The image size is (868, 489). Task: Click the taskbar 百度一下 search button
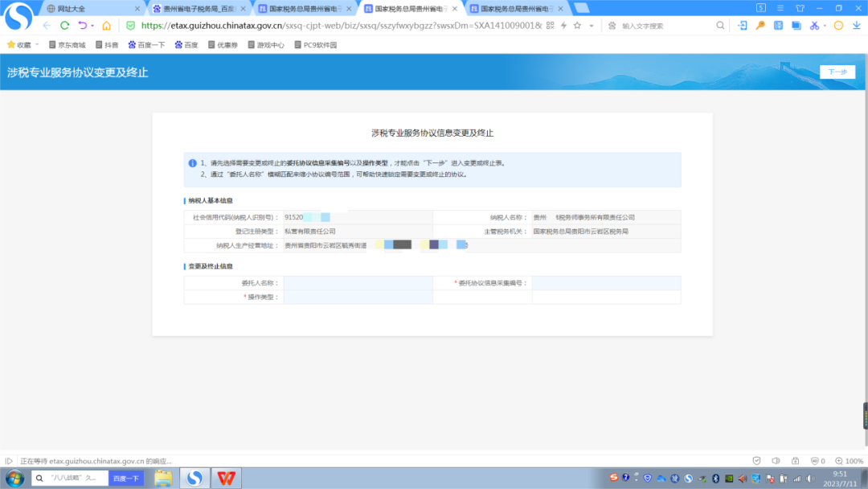pos(126,478)
